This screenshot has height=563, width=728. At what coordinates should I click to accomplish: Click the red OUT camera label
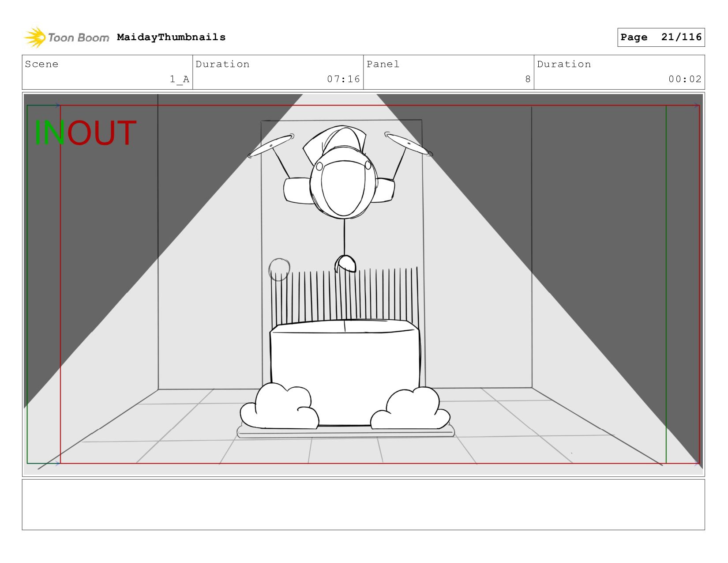pyautogui.click(x=101, y=132)
